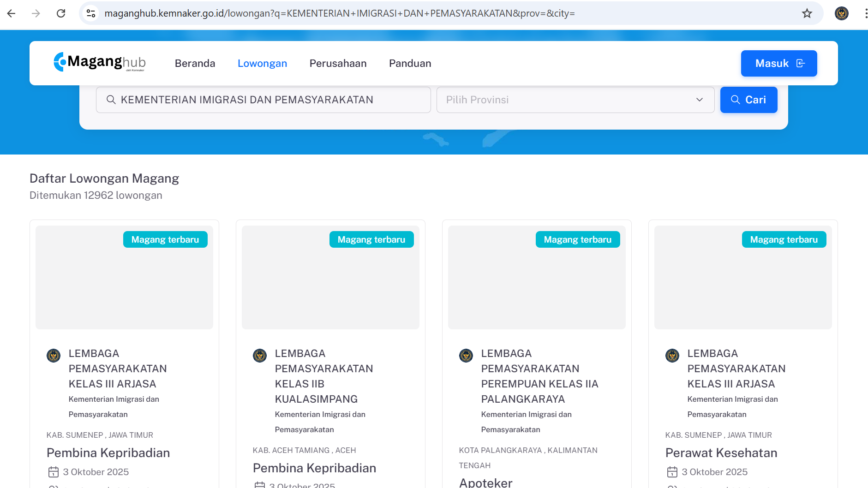Open the first card's Pembina Kepribadian listing
Viewport: 868px width, 488px height.
pos(108,452)
